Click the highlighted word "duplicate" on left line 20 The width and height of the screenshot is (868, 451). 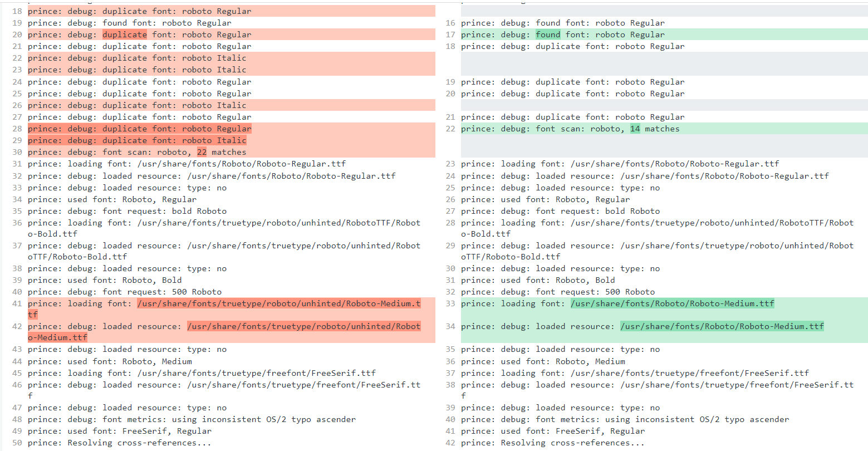point(125,35)
